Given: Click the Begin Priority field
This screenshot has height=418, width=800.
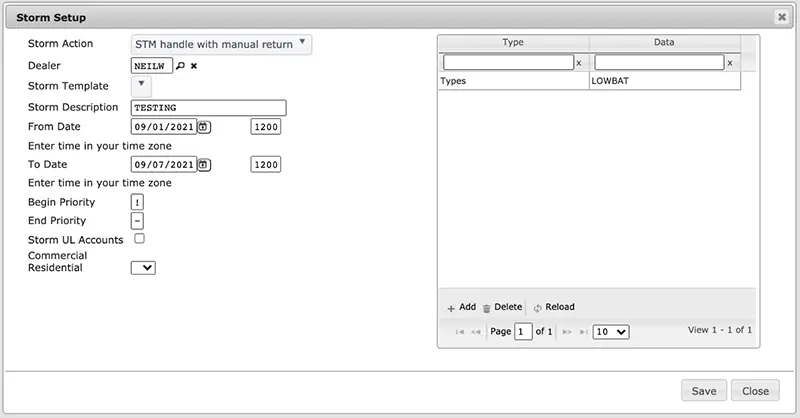Looking at the screenshot, I should point(137,202).
